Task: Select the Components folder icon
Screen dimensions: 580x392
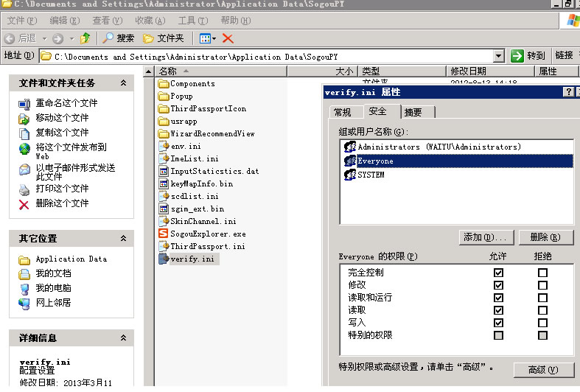Action: 164,84
